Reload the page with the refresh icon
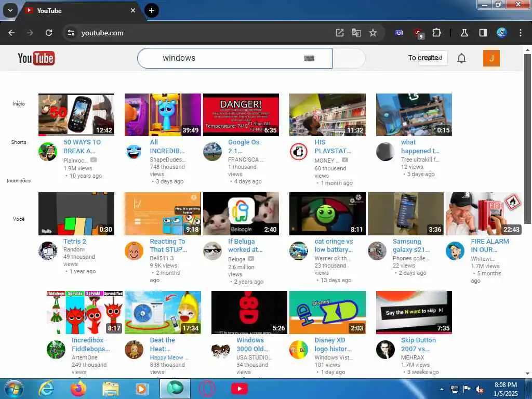 tap(49, 33)
